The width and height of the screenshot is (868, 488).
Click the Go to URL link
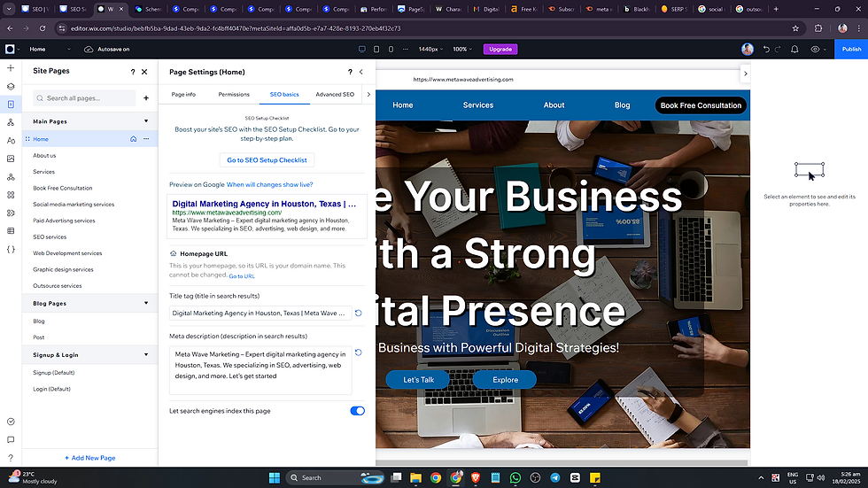242,276
